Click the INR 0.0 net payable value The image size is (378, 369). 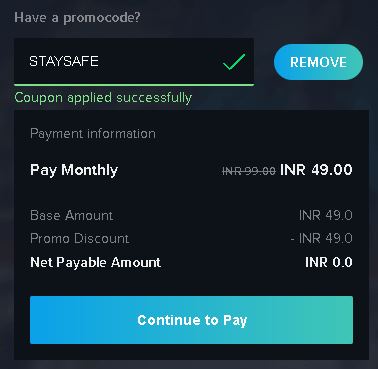(329, 262)
